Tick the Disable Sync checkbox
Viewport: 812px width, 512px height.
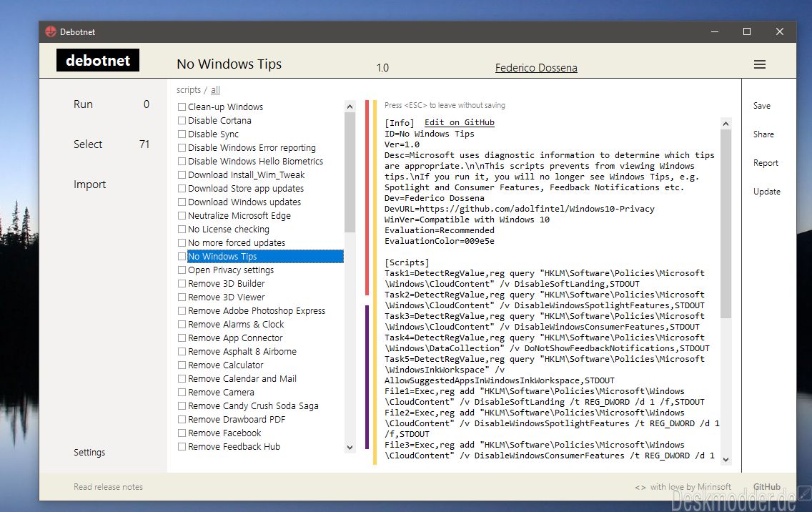coord(182,134)
